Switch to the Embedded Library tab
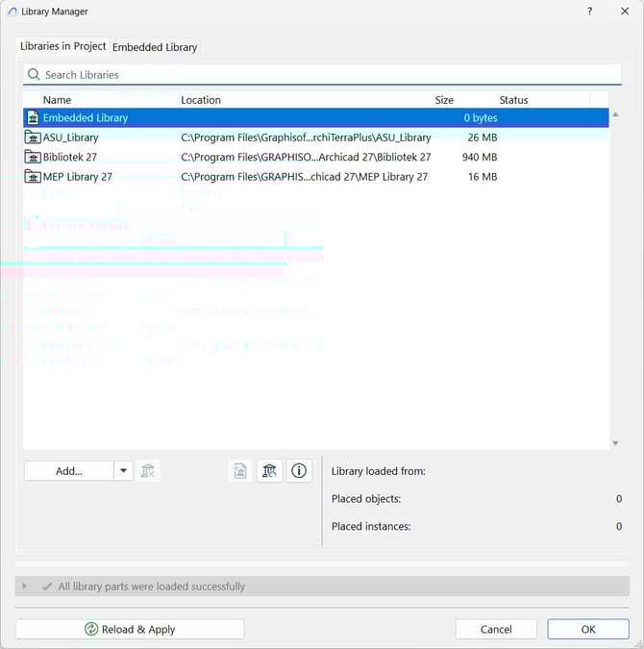The width and height of the screenshot is (644, 649). 155,47
